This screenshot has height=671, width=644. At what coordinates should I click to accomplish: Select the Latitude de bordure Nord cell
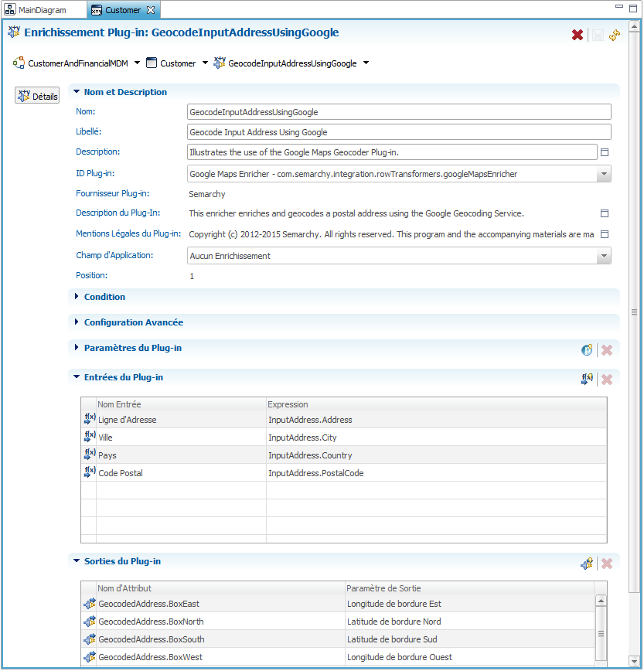470,622
